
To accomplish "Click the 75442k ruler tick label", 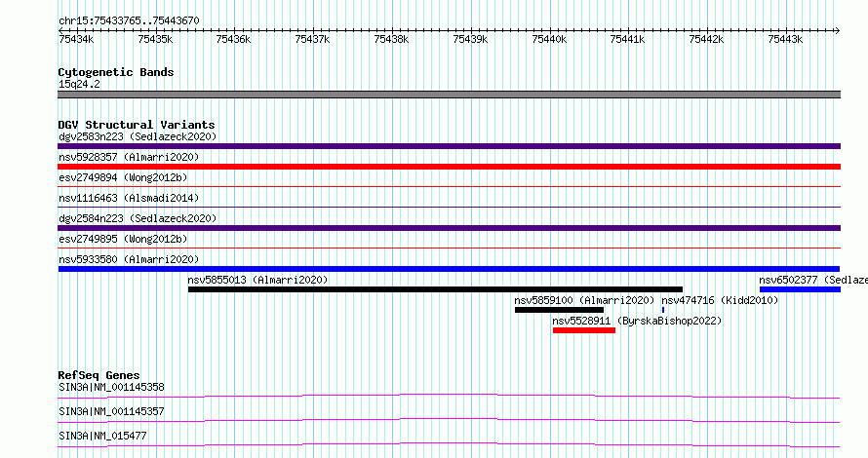I will [x=707, y=39].
